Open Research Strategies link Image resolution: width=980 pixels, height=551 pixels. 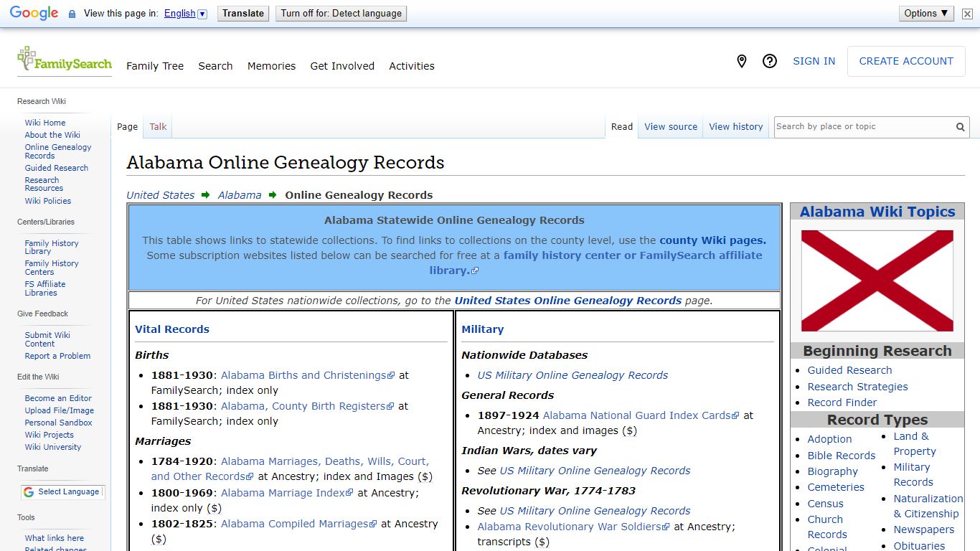point(857,387)
